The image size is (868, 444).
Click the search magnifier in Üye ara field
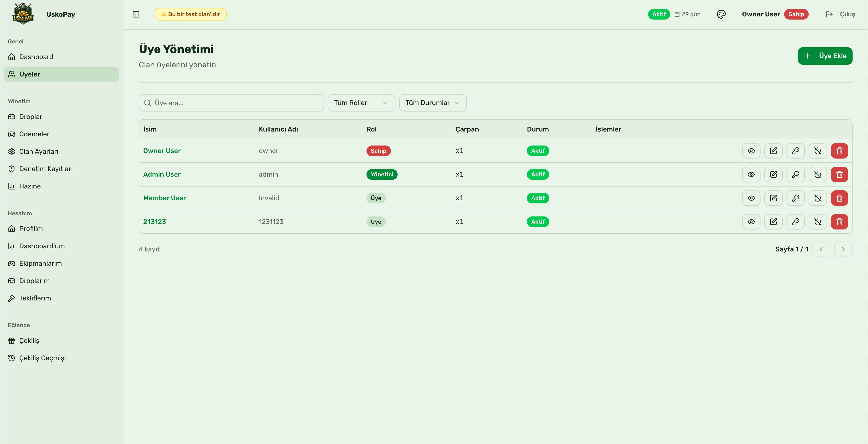pos(148,103)
